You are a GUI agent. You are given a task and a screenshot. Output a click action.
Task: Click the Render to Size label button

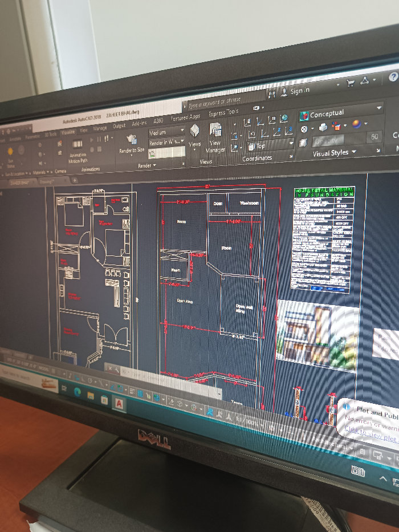132,151
